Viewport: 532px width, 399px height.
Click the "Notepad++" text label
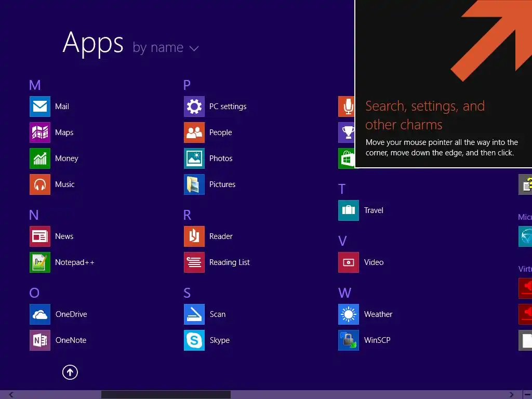click(x=75, y=262)
